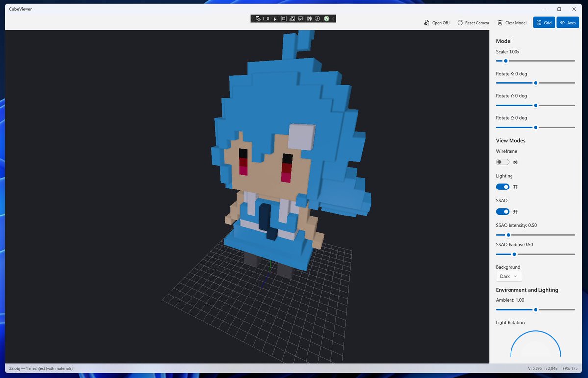Clear Model from the viewport
The height and width of the screenshot is (378, 588).
(x=512, y=23)
